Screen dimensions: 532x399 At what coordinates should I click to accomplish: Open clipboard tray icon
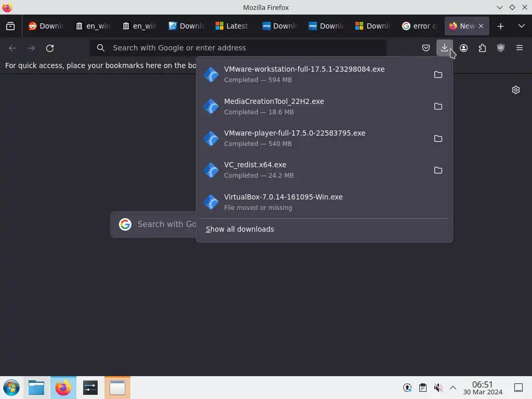pyautogui.click(x=423, y=388)
